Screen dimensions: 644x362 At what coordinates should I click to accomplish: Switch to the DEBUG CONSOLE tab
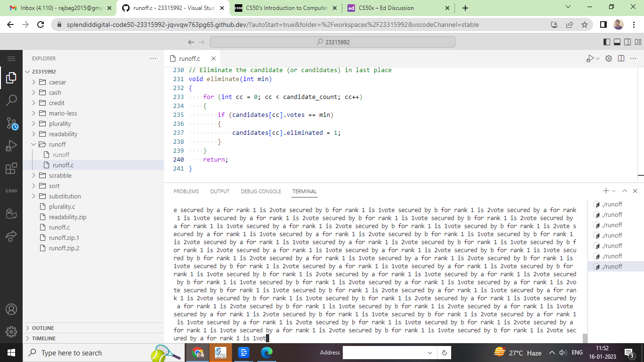click(x=261, y=191)
